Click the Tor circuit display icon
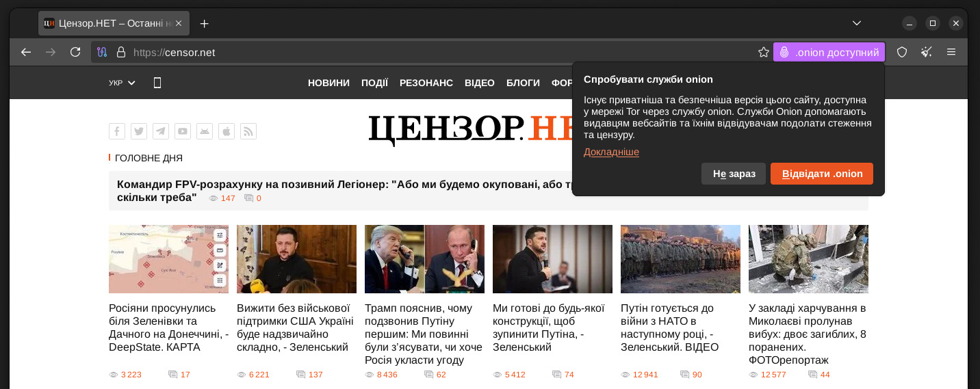 click(102, 52)
